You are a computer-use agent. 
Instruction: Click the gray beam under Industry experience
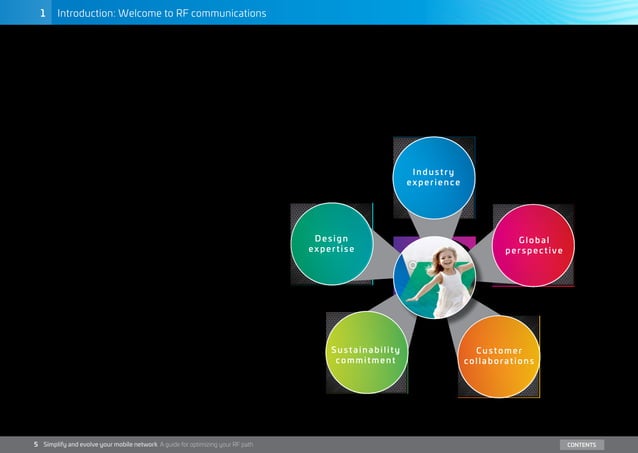pos(435,226)
